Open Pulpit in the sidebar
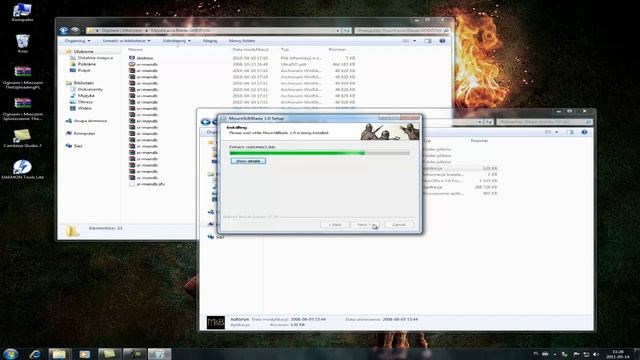The height and width of the screenshot is (360, 640). click(84, 70)
